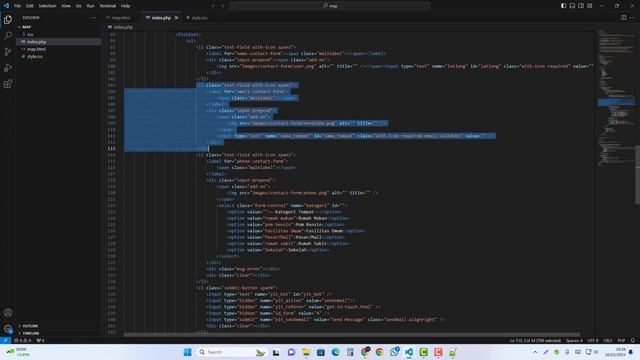Image resolution: width=640 pixels, height=360 pixels.
Task: Click the horizontal editor scrollbar
Action: 352,335
